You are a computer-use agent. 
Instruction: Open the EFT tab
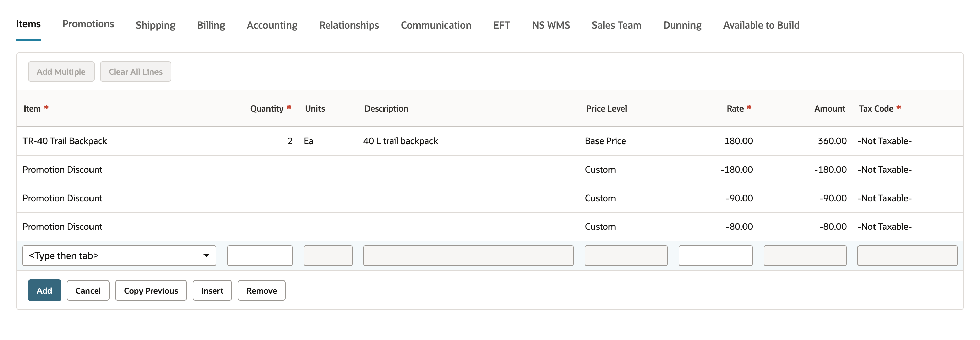[x=502, y=25]
